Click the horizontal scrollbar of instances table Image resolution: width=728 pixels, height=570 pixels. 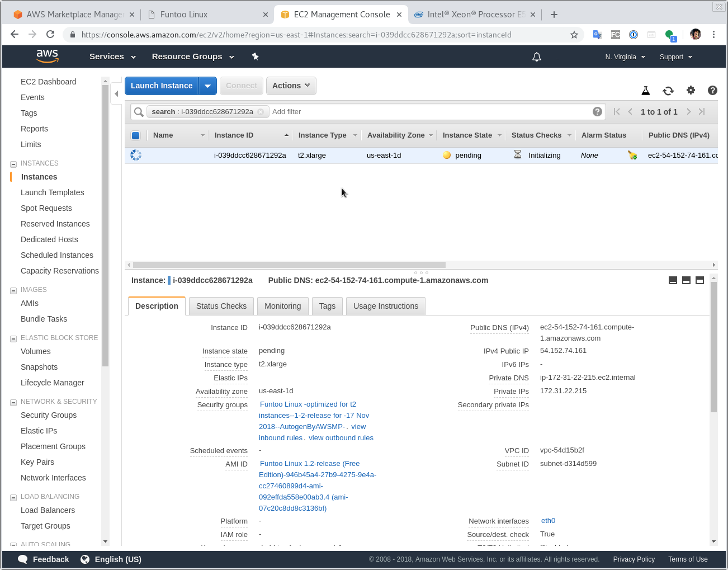[289, 265]
